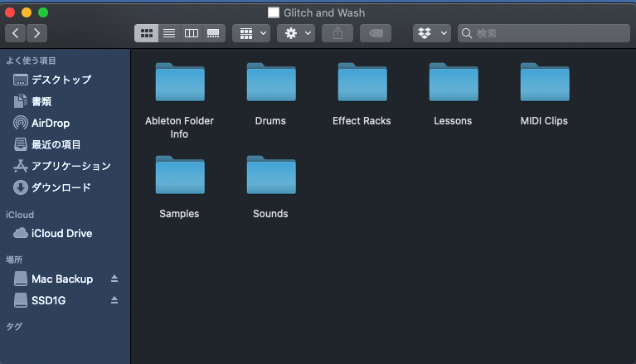The height and width of the screenshot is (364, 636).
Task: Eject the SSD1G volume
Action: click(114, 300)
